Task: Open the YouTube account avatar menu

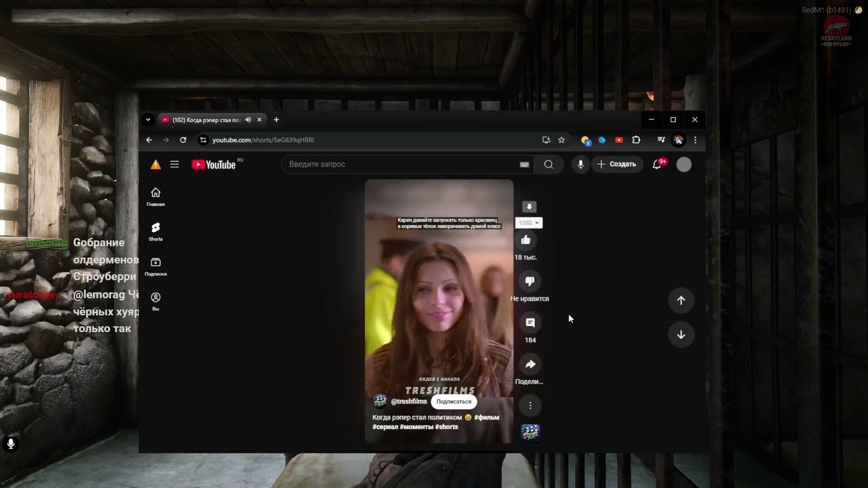Action: point(684,164)
